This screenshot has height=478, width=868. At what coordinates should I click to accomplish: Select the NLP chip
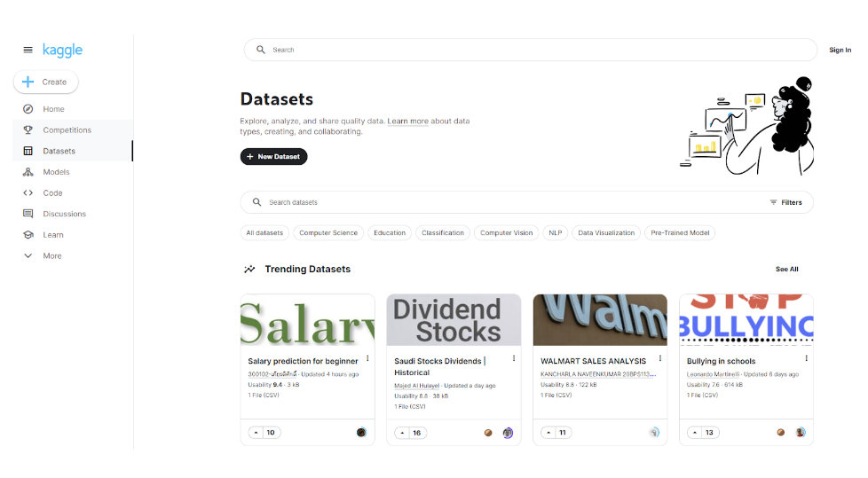point(556,233)
